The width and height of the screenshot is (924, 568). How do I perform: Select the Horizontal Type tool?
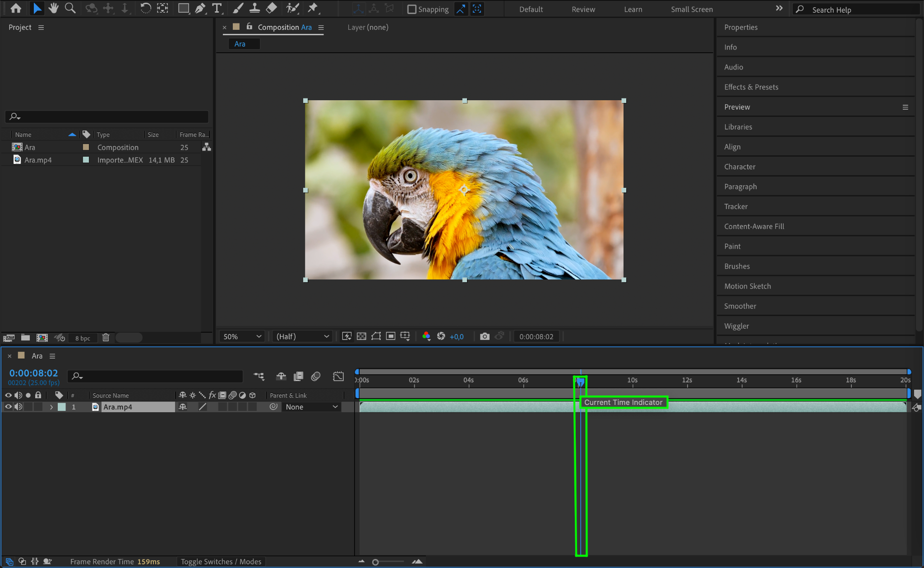click(217, 8)
